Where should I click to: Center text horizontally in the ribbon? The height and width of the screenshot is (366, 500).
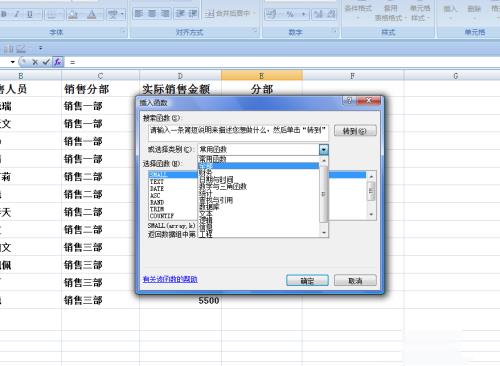(152, 14)
